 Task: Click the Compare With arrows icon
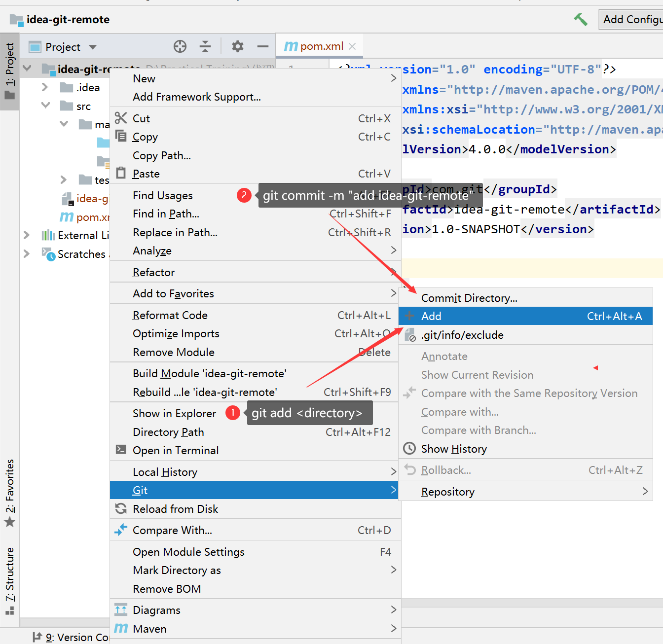[121, 530]
